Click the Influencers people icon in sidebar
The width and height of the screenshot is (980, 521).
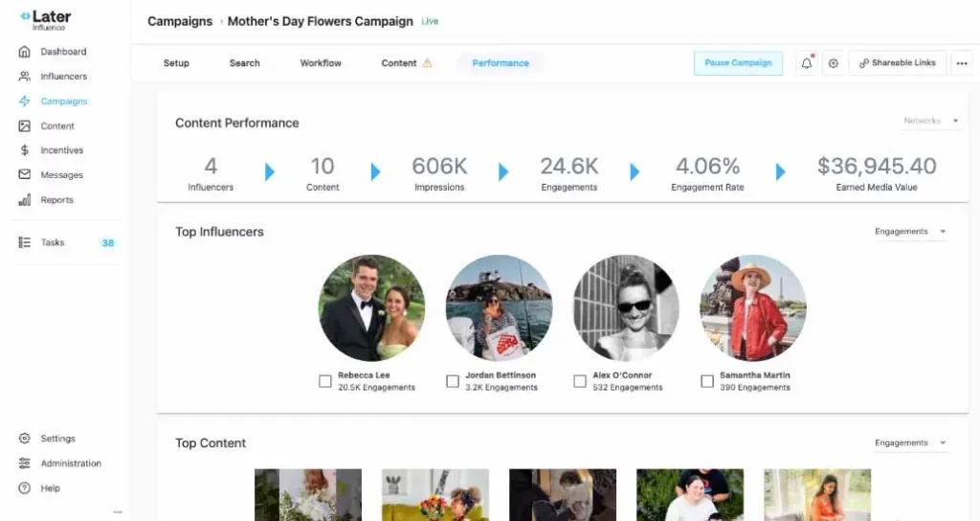pyautogui.click(x=24, y=77)
